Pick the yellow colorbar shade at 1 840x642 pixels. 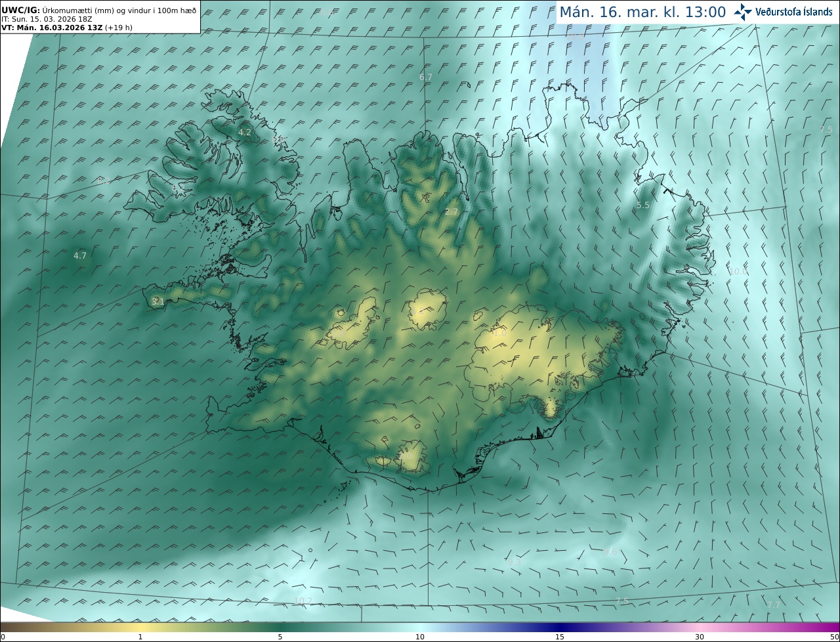click(x=140, y=627)
